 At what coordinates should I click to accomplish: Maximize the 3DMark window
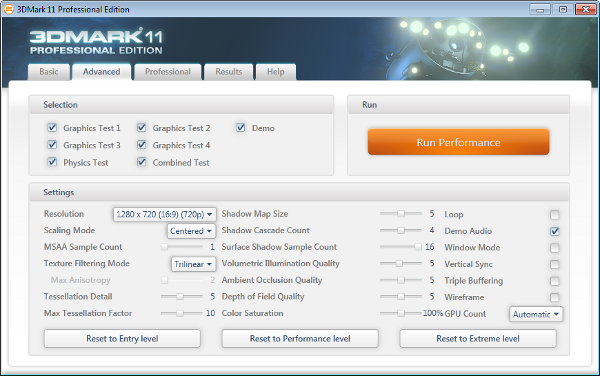point(563,9)
